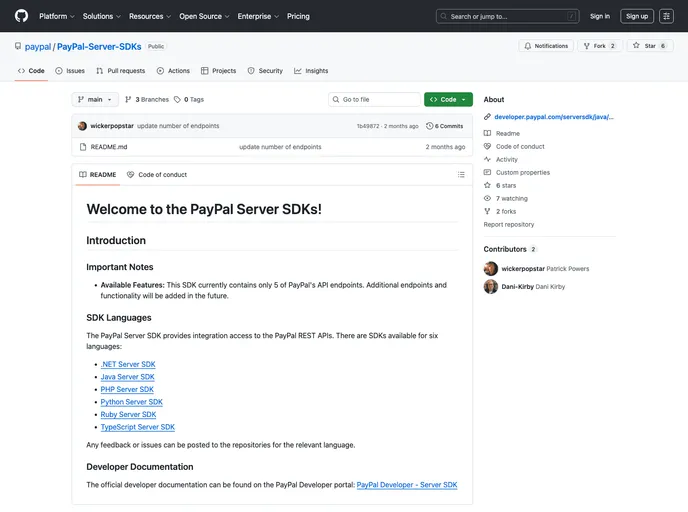Click the Dani-Kirby contributor avatar
The width and height of the screenshot is (688, 512).
[x=491, y=286]
